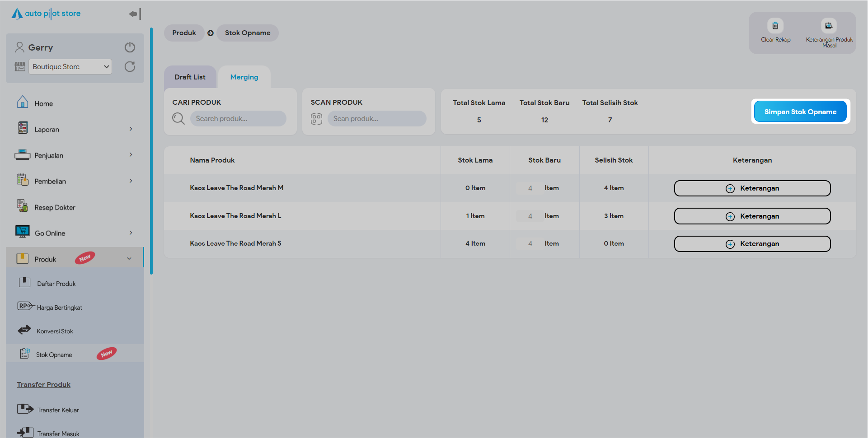Open the Boutique Store dropdown
The width and height of the screenshot is (868, 438).
click(x=70, y=67)
